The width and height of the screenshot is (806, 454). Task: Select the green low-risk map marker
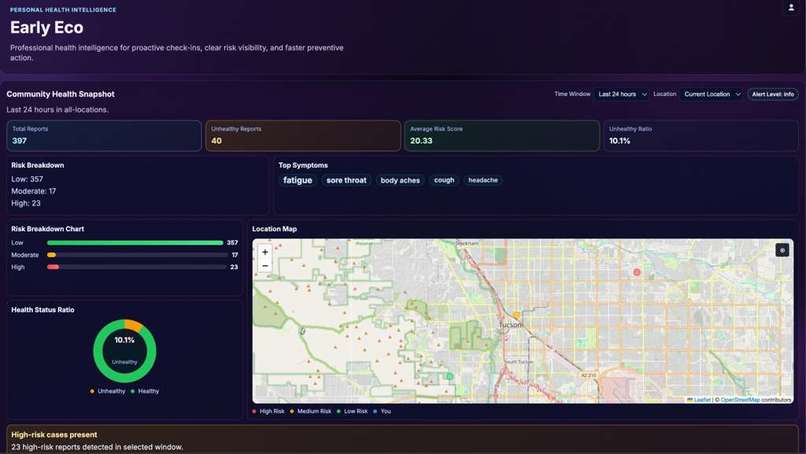[x=449, y=376]
